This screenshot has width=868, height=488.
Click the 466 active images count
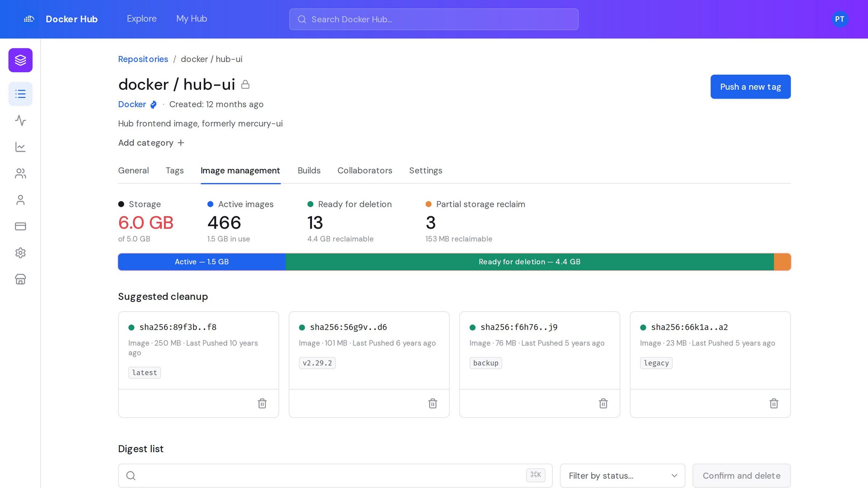224,223
